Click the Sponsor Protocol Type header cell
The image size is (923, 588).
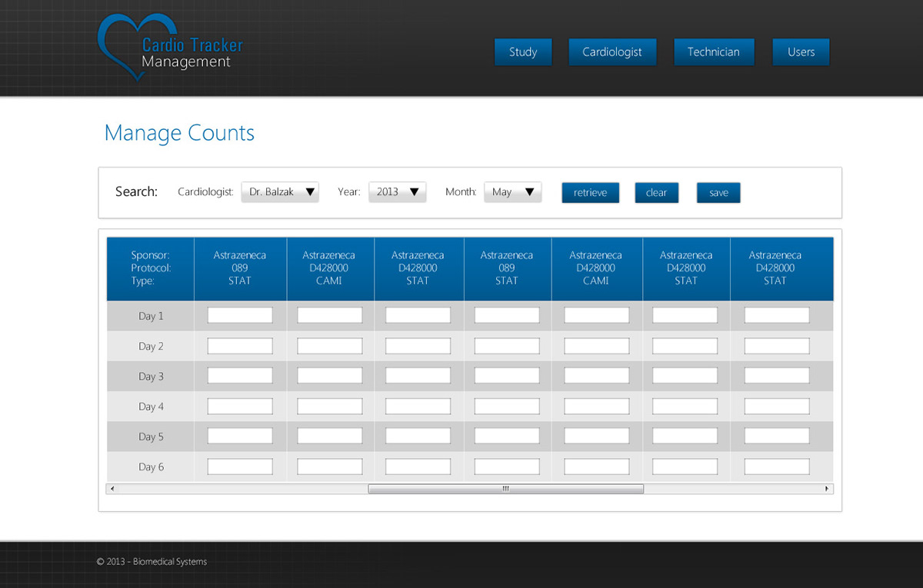pyautogui.click(x=151, y=268)
